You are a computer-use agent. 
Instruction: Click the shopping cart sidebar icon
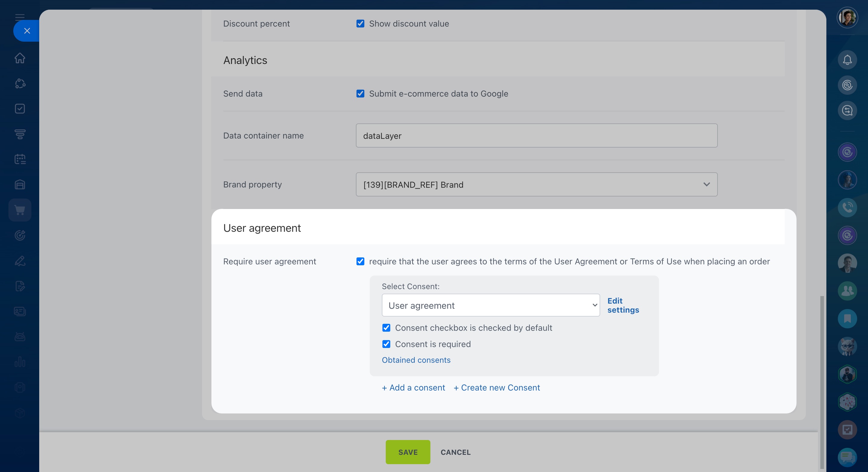coord(20,210)
